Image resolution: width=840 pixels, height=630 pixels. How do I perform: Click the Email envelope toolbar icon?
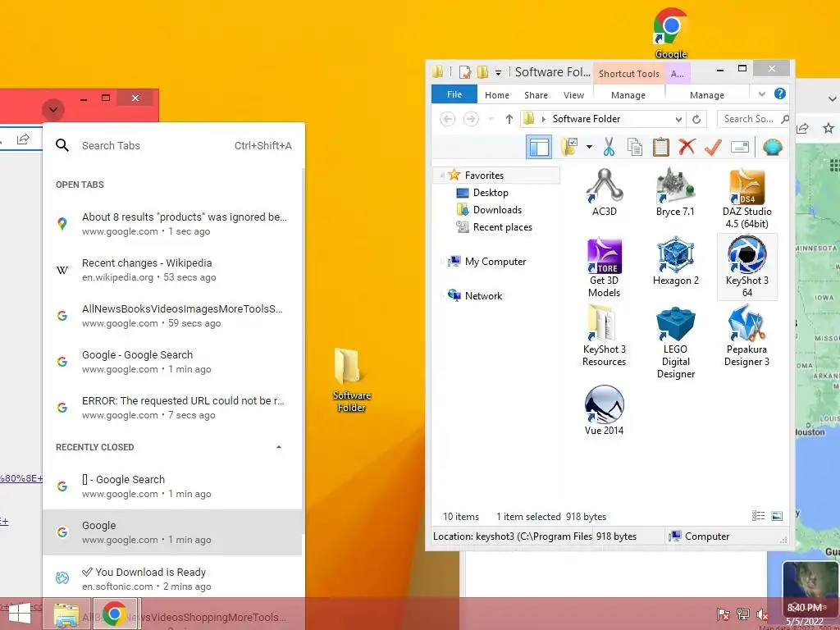click(x=739, y=147)
